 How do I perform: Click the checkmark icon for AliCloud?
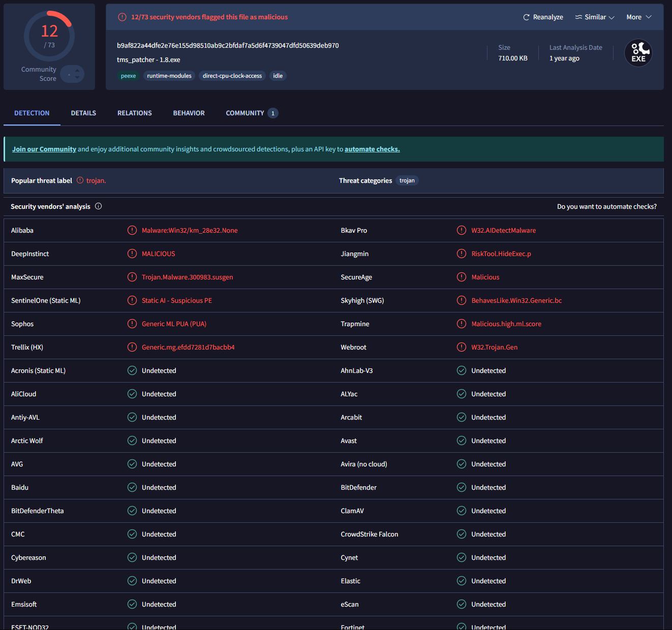pos(132,394)
